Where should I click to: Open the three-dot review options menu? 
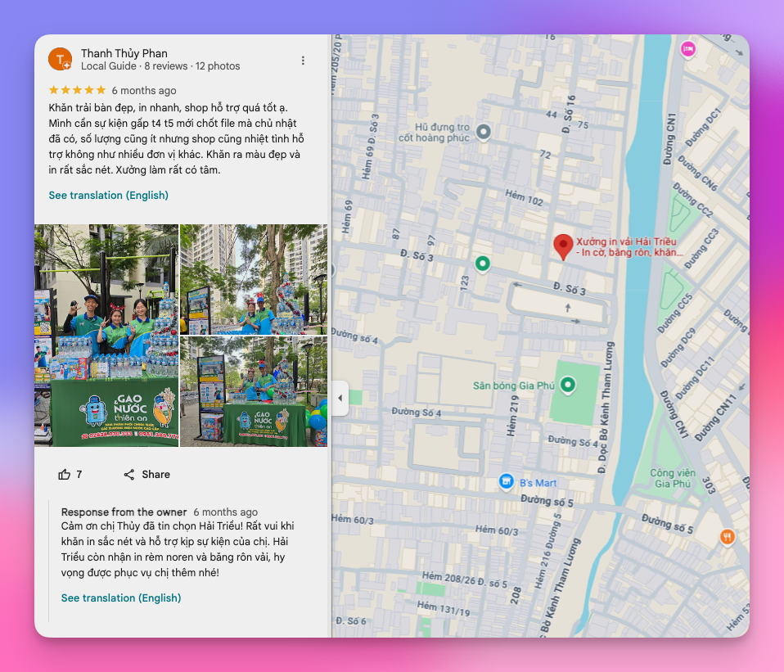click(x=303, y=61)
